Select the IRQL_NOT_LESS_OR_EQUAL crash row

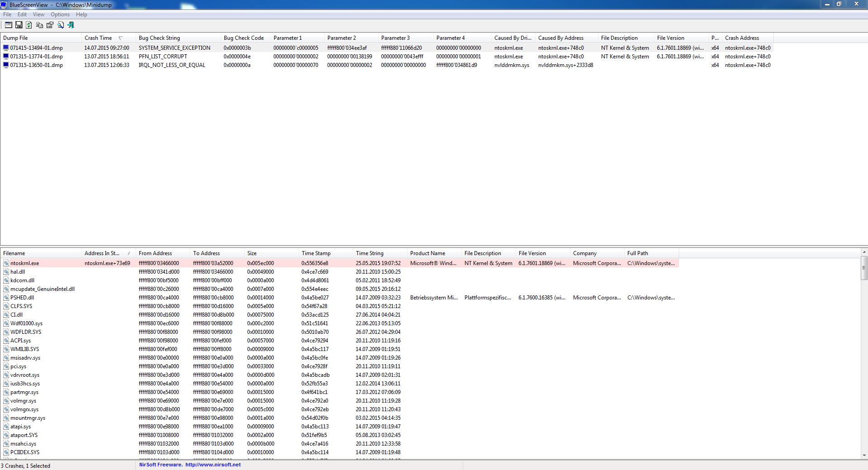pyautogui.click(x=387, y=65)
